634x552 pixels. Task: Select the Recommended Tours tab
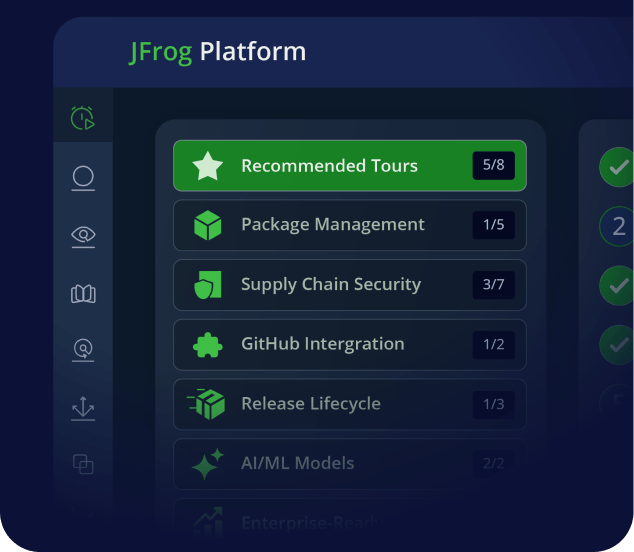click(x=349, y=166)
